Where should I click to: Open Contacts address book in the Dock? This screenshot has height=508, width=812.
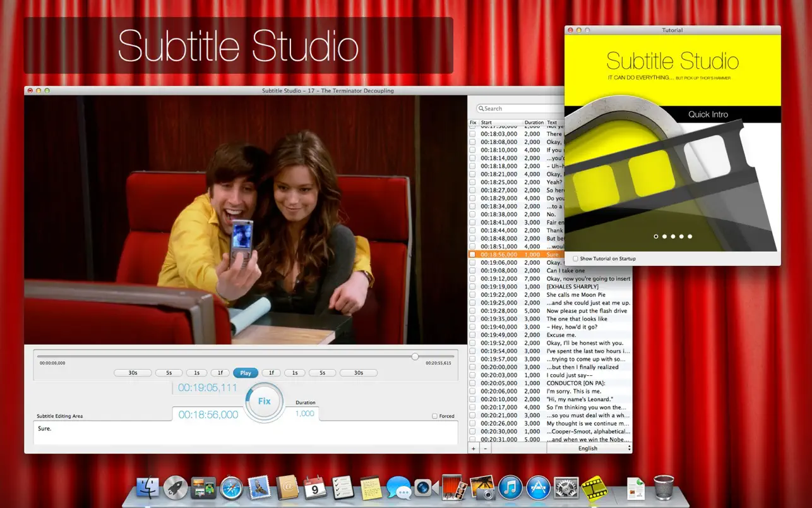click(x=287, y=488)
